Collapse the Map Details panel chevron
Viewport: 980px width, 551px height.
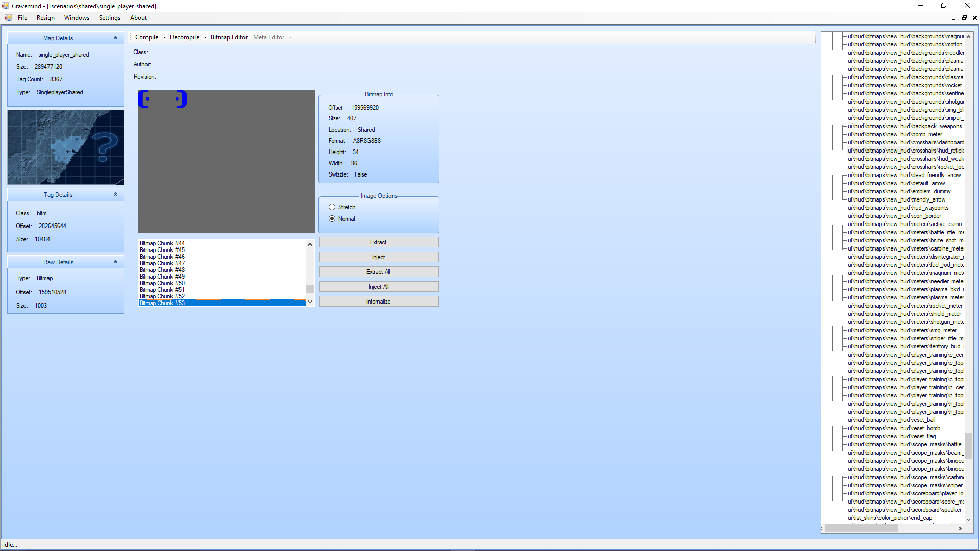[x=115, y=38]
